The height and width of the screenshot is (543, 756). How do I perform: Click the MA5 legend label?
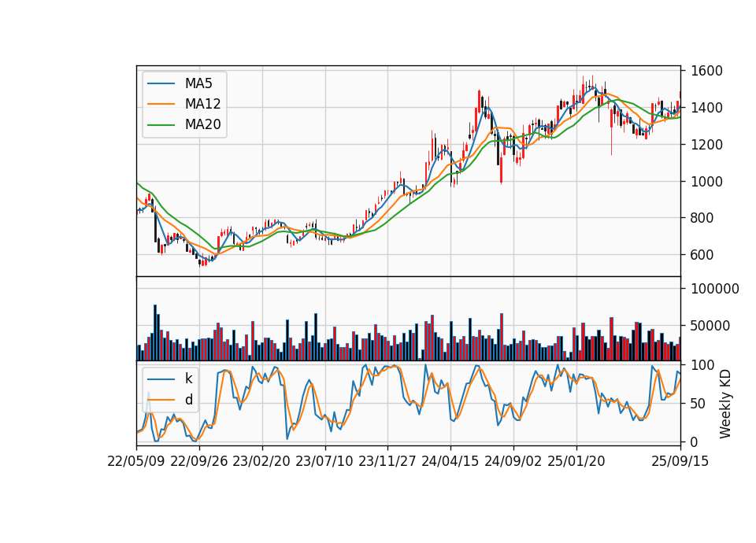198,83
